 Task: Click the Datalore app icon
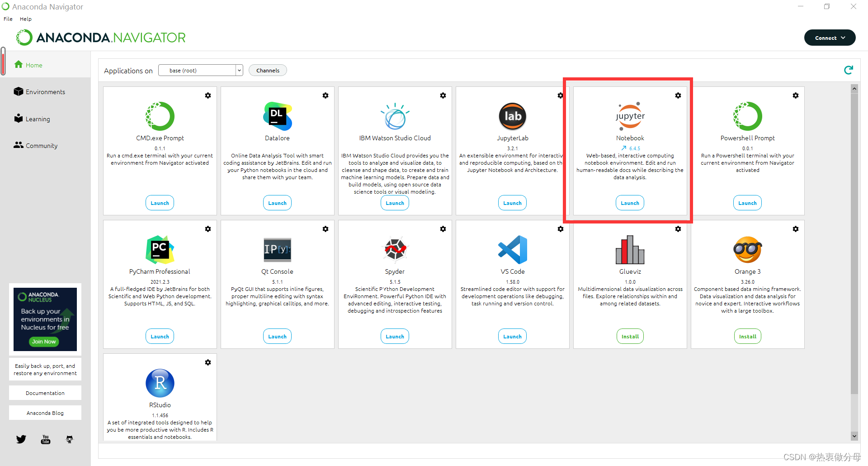278,116
